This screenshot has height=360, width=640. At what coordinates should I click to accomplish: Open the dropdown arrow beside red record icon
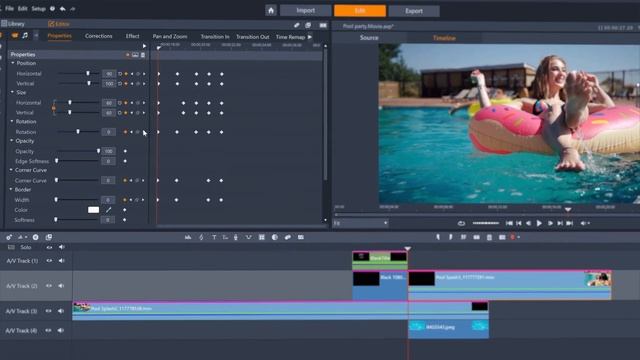519,237
